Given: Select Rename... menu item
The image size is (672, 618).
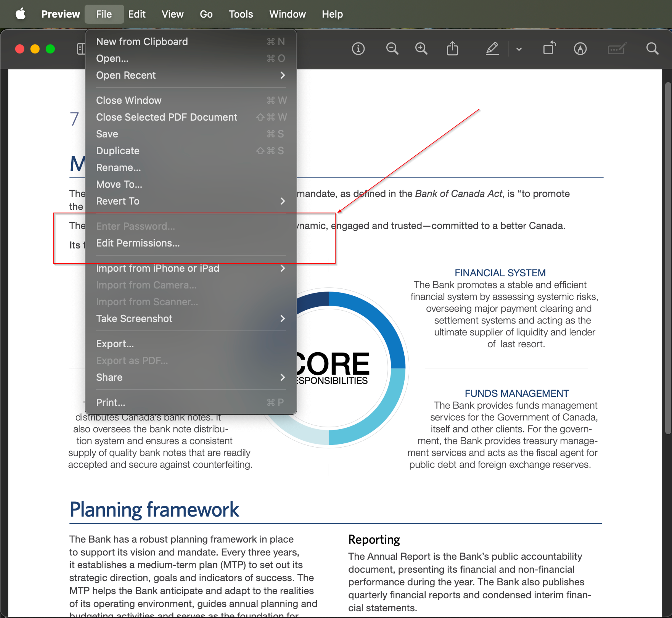Looking at the screenshot, I should tap(191, 167).
